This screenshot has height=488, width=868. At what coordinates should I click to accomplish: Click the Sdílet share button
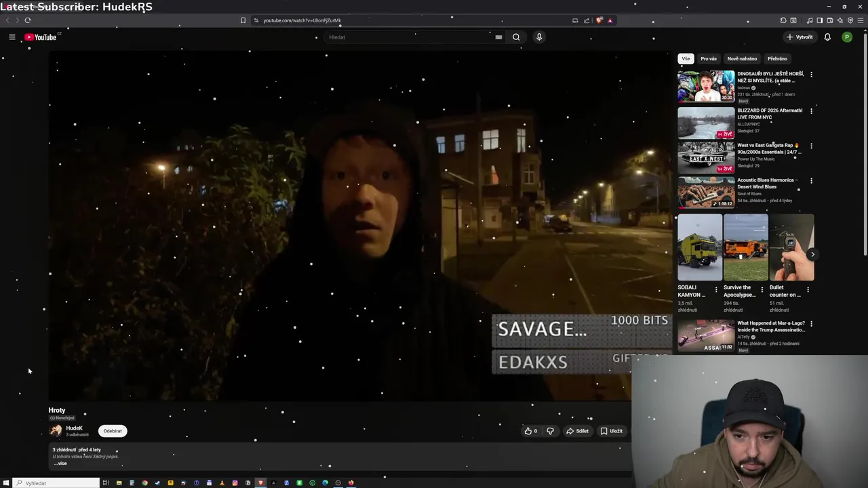click(578, 431)
